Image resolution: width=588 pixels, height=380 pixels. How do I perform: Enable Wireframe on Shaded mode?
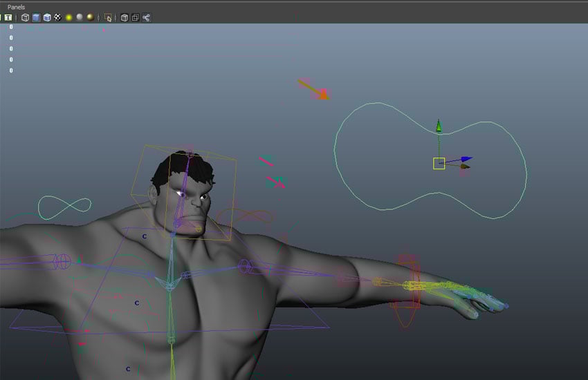(x=47, y=17)
